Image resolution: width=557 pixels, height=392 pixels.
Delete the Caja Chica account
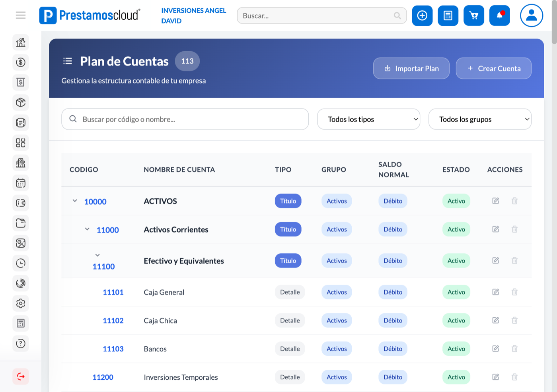click(514, 320)
